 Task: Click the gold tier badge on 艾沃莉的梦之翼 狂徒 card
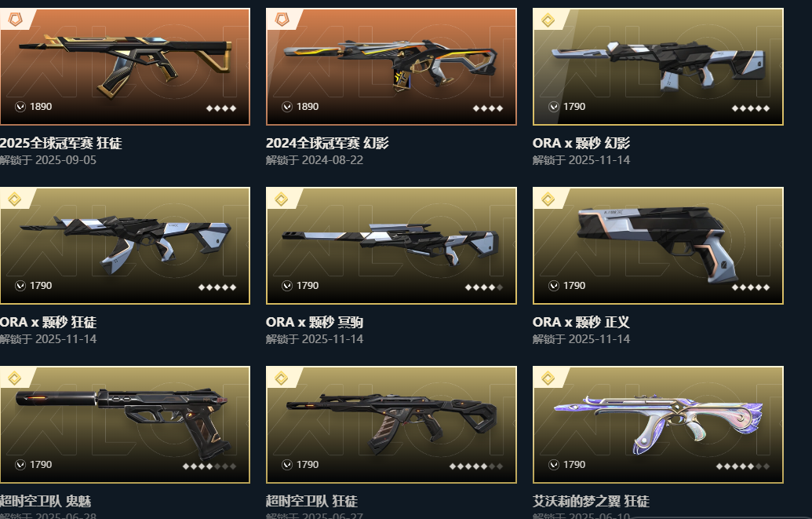point(548,378)
